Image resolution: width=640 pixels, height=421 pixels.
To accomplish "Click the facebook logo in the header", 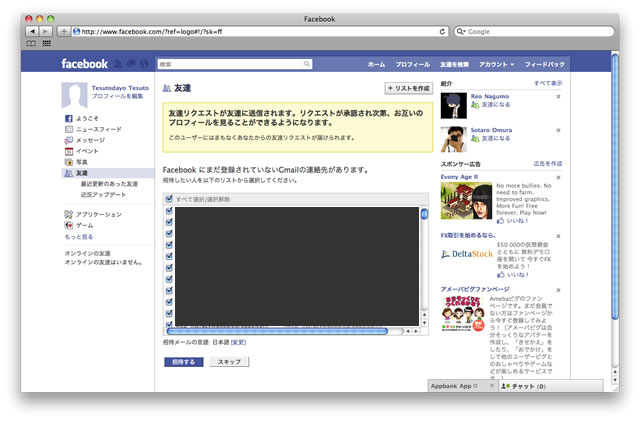I will pos(84,64).
